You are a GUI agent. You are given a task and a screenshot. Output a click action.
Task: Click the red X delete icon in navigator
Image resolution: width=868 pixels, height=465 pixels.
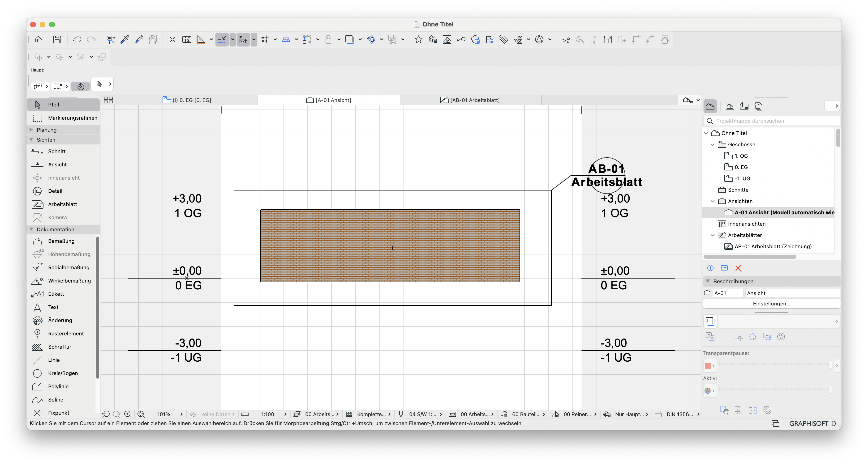coord(738,268)
